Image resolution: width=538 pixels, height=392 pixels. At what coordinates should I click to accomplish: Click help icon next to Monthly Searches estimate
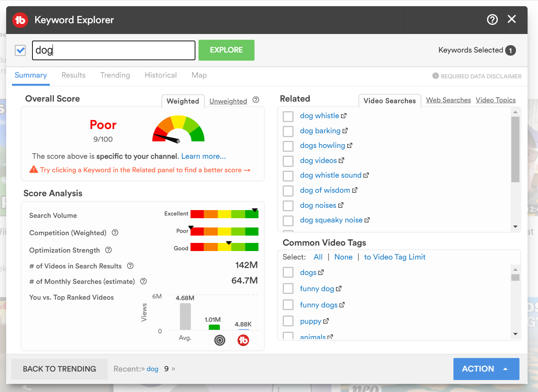143,281
